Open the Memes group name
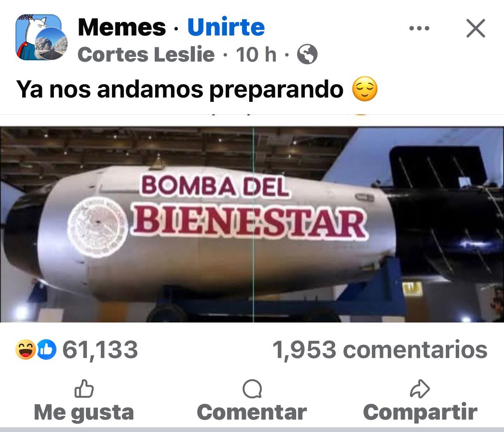Viewport: 504px width, 432px height. [x=122, y=27]
